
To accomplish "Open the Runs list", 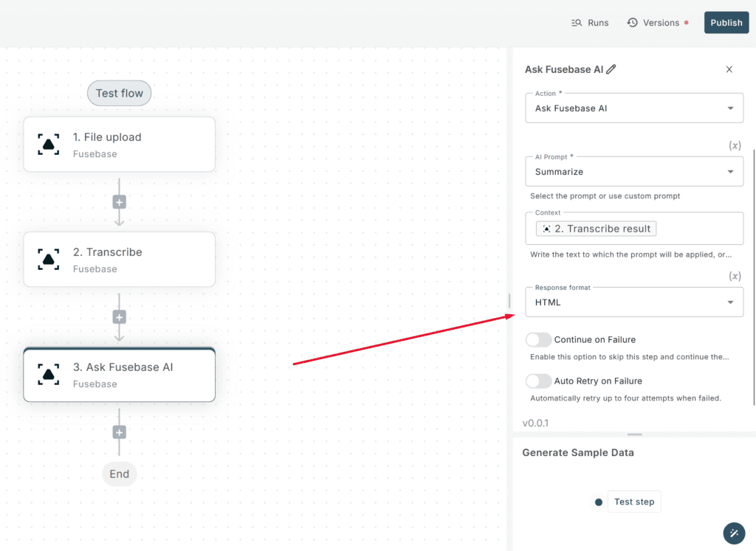I will [x=590, y=23].
